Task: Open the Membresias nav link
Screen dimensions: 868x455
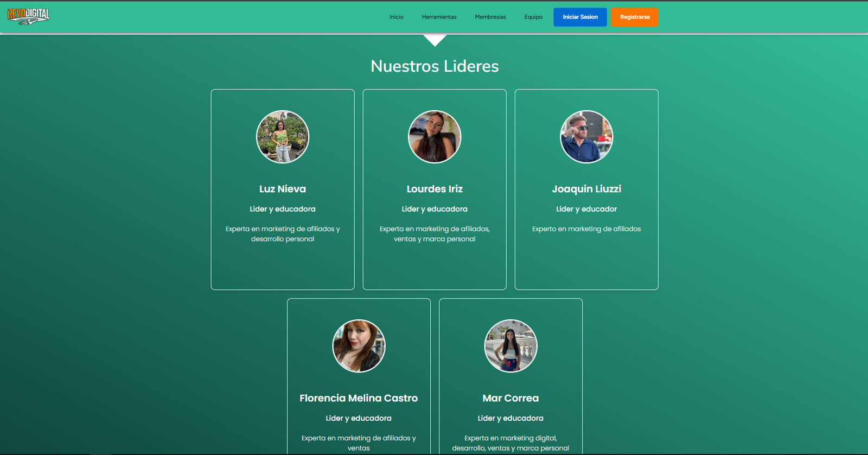Action: tap(490, 17)
